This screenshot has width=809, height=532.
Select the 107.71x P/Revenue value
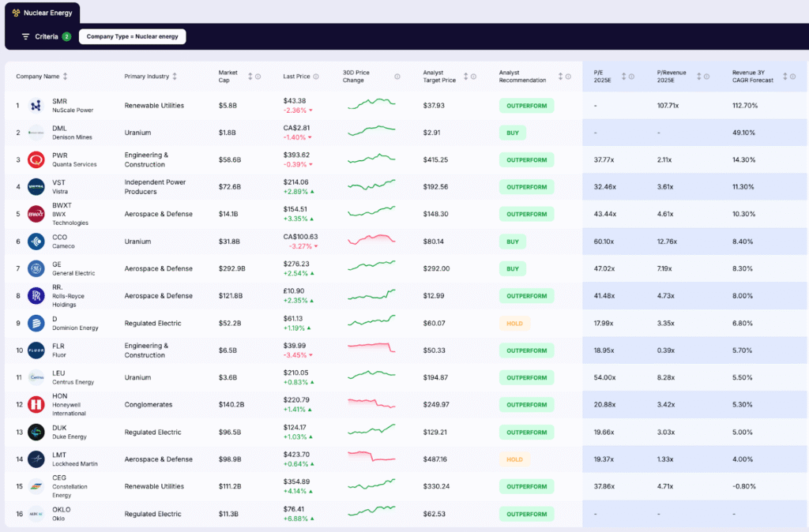pos(668,106)
